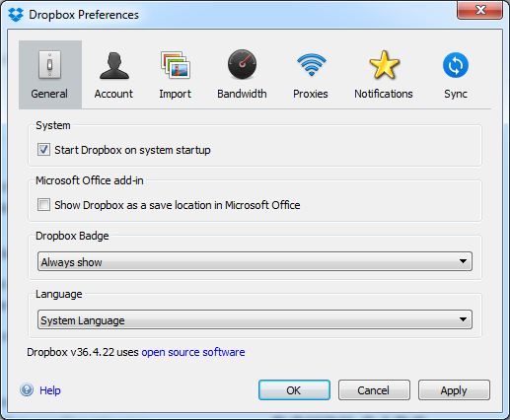The height and width of the screenshot is (420, 510).
Task: Click the Dropbox logo in title bar
Action: tap(16, 15)
